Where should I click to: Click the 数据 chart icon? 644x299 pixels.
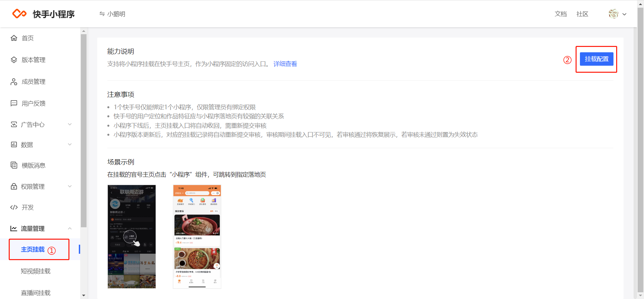14,144
